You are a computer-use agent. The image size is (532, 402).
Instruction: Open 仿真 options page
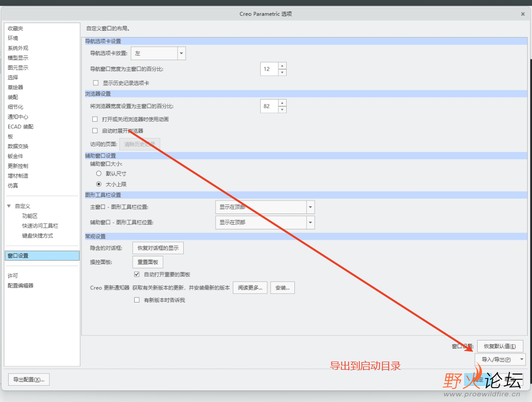pyautogui.click(x=13, y=186)
